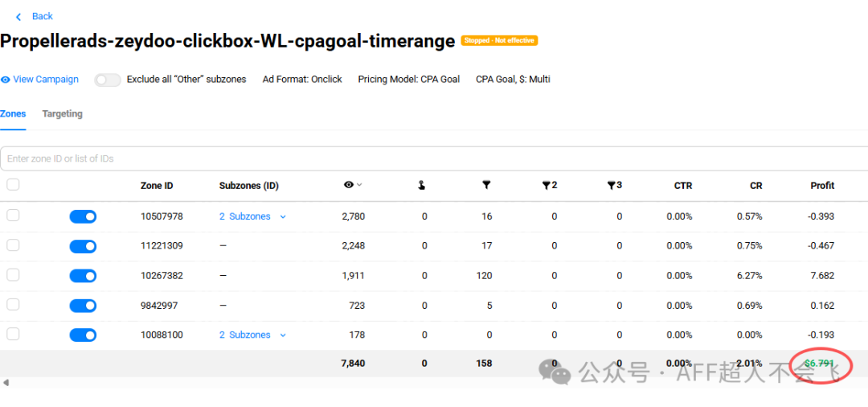Check the checkbox for zone 10507978

(x=13, y=216)
